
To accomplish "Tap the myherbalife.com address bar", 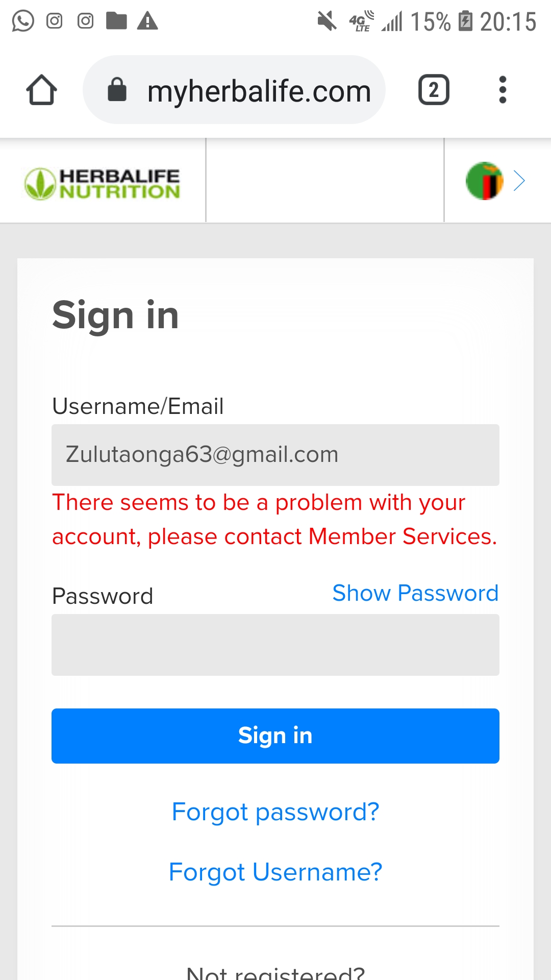I will click(259, 91).
